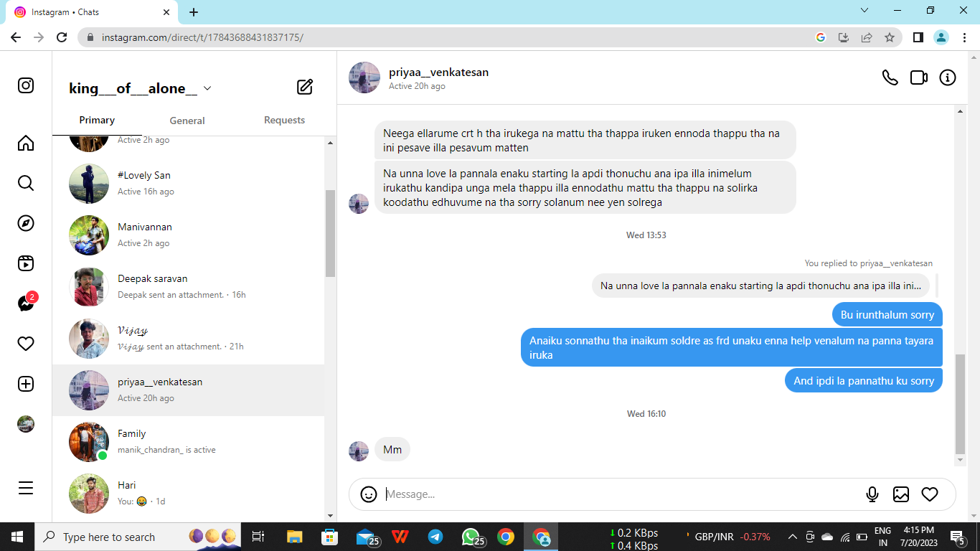Go to Explore via the compass icon
Screen dimensions: 980x551
tap(26, 223)
